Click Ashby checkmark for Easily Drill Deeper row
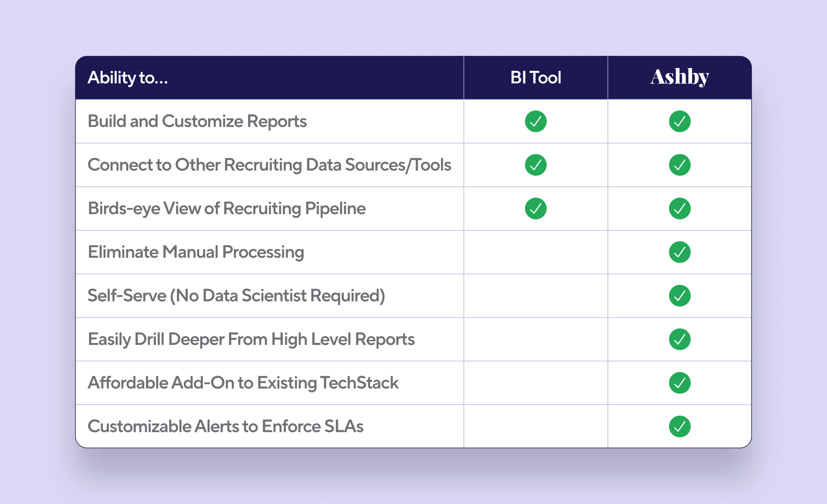This screenshot has width=827, height=504. click(x=680, y=339)
